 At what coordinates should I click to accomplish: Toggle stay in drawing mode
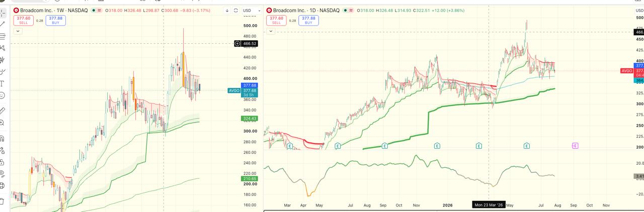click(3, 150)
